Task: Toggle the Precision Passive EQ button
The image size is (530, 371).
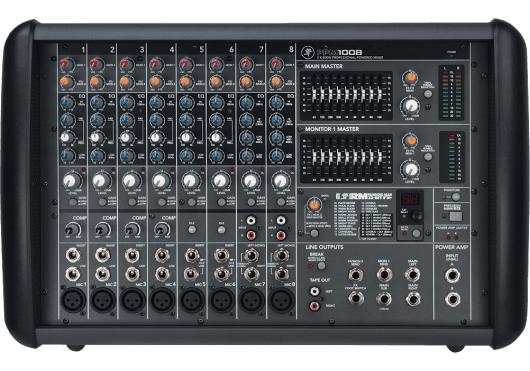Action: pos(455,216)
